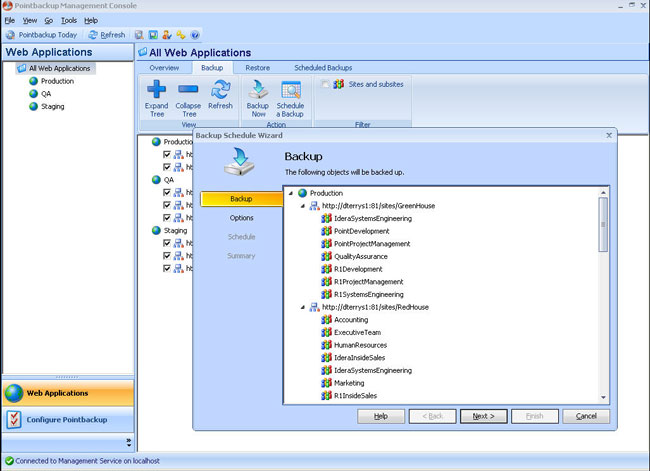This screenshot has height=471, width=650.
Task: Uncheck the third site checkbox under QA in the main tree
Action: 167,218
